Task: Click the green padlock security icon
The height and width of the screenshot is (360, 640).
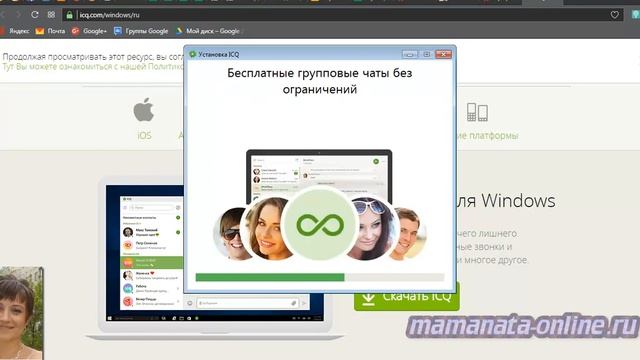Action: 69,15
